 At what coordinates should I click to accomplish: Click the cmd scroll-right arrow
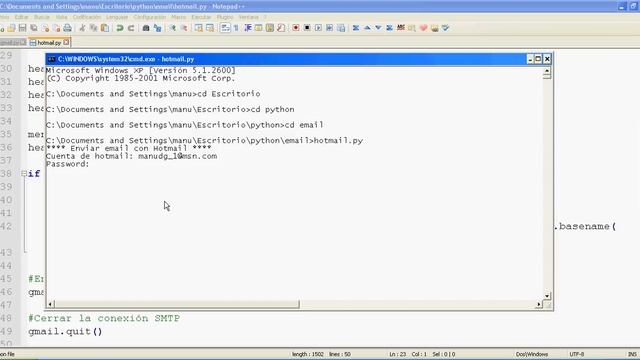539,304
